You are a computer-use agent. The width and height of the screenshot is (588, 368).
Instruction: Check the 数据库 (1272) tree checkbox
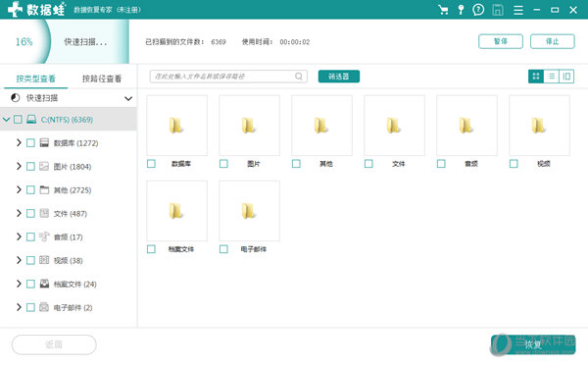(x=30, y=143)
